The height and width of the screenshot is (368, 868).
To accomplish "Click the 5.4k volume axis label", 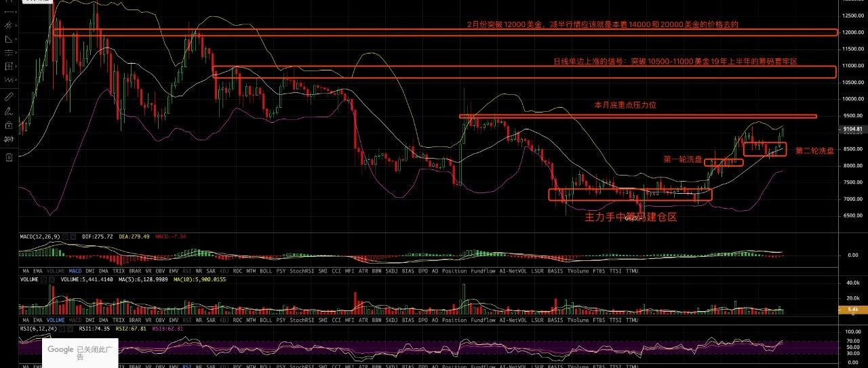I will (x=853, y=310).
